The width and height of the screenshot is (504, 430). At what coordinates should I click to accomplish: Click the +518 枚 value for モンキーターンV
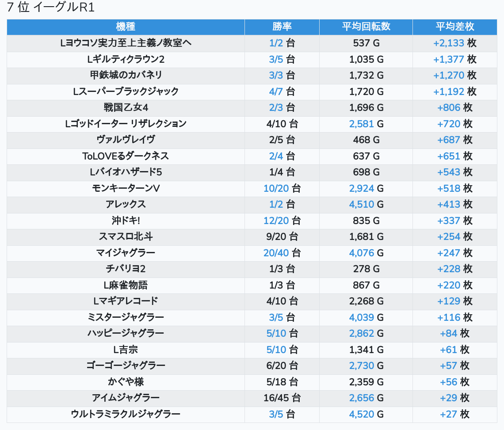455,188
